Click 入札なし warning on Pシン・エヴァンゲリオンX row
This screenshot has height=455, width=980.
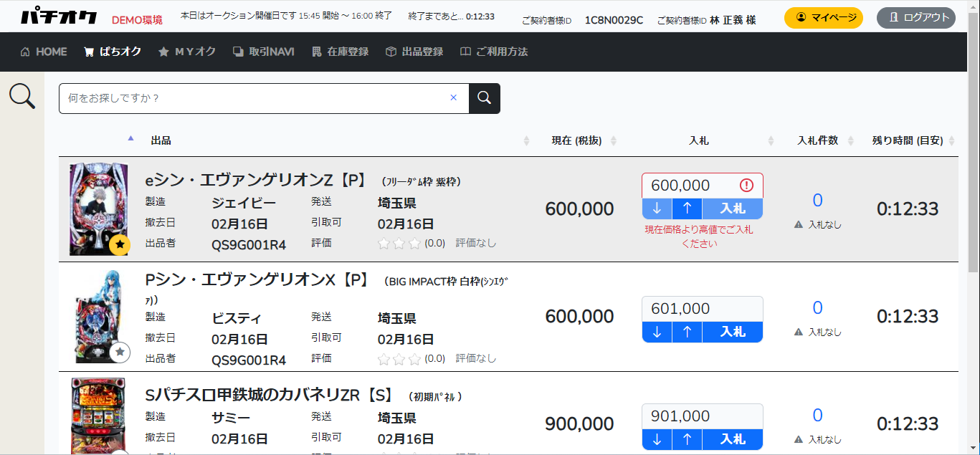(818, 332)
